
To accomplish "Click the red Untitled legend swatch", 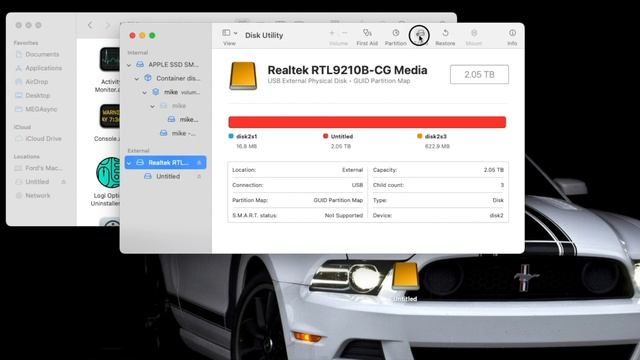I will coord(325,136).
